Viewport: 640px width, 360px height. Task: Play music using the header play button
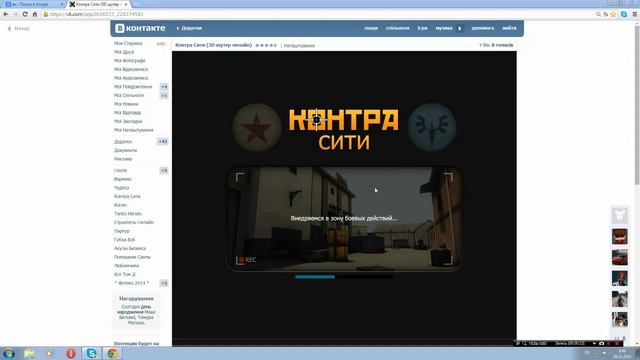(460, 29)
